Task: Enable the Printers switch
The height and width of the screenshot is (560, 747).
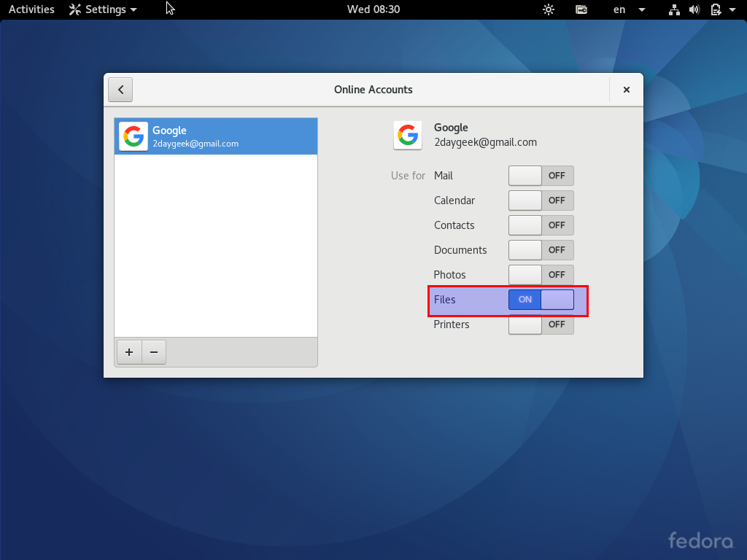Action: pos(541,324)
